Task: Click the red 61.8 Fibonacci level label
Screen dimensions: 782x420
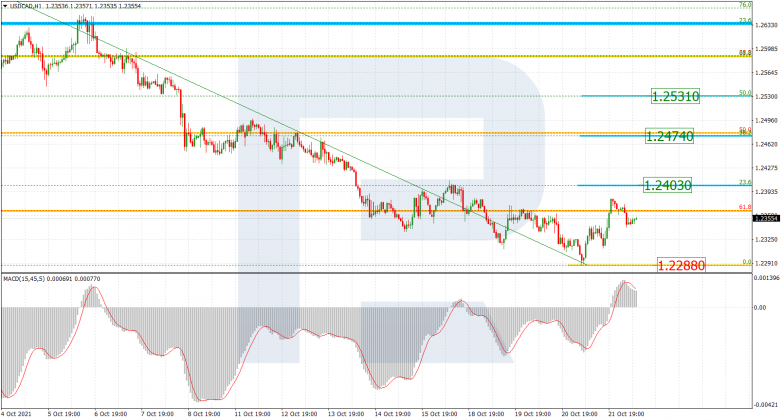Action: click(745, 207)
